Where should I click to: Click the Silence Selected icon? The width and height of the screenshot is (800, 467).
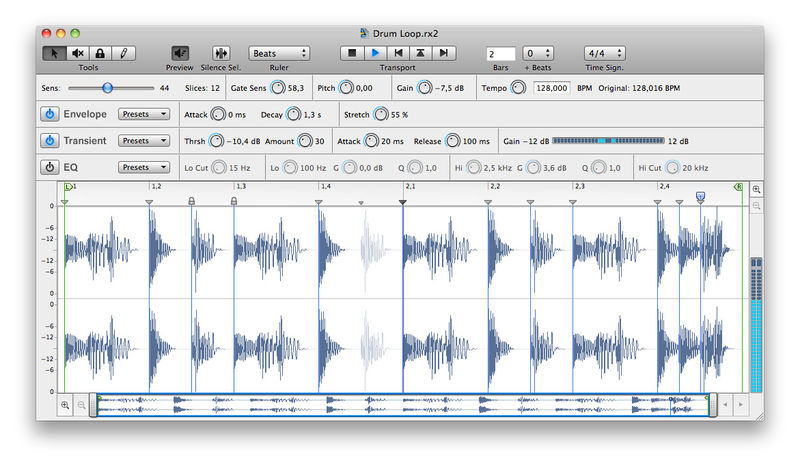tap(221, 53)
